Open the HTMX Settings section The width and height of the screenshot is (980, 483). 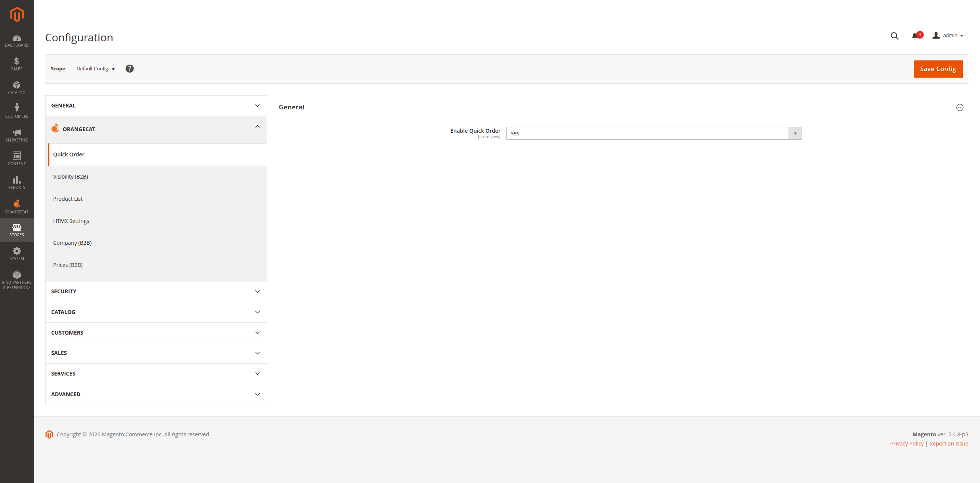(x=71, y=221)
